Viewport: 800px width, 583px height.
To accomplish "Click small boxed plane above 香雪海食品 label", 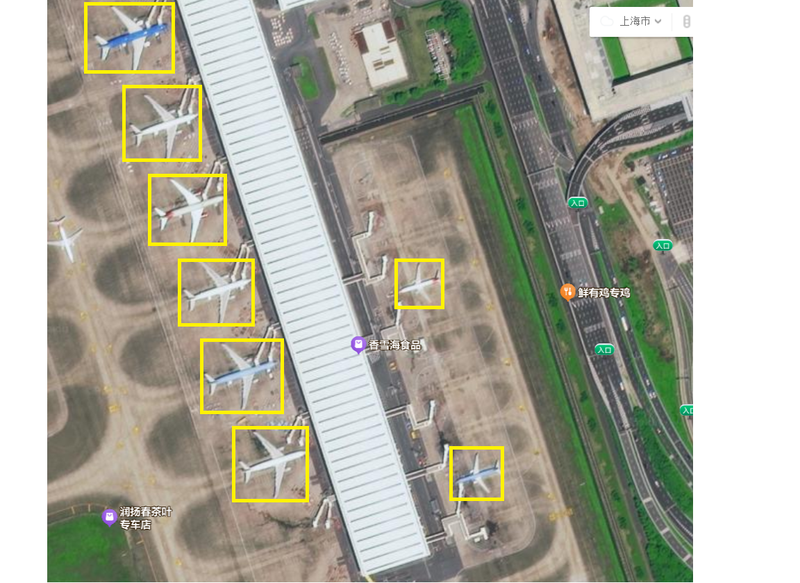I will click(419, 284).
